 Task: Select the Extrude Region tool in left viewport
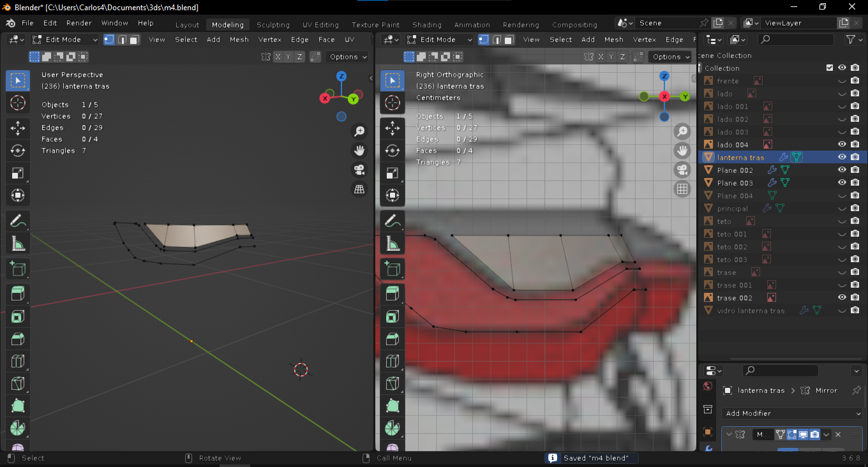click(18, 294)
